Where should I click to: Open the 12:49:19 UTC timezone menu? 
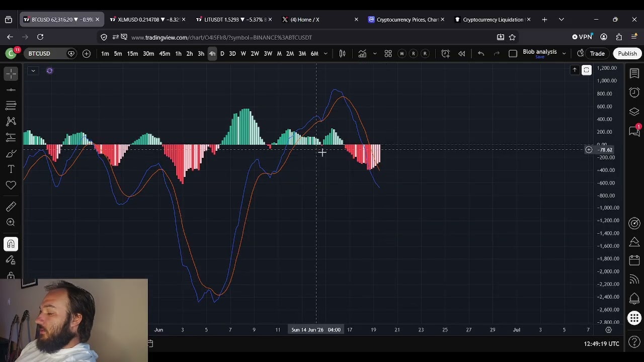coord(601,344)
